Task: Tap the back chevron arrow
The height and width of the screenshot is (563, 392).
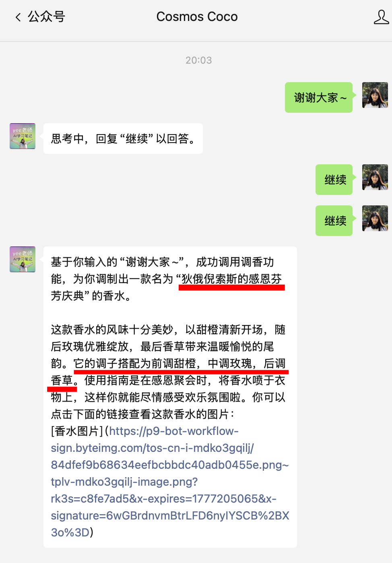Action: pyautogui.click(x=18, y=17)
